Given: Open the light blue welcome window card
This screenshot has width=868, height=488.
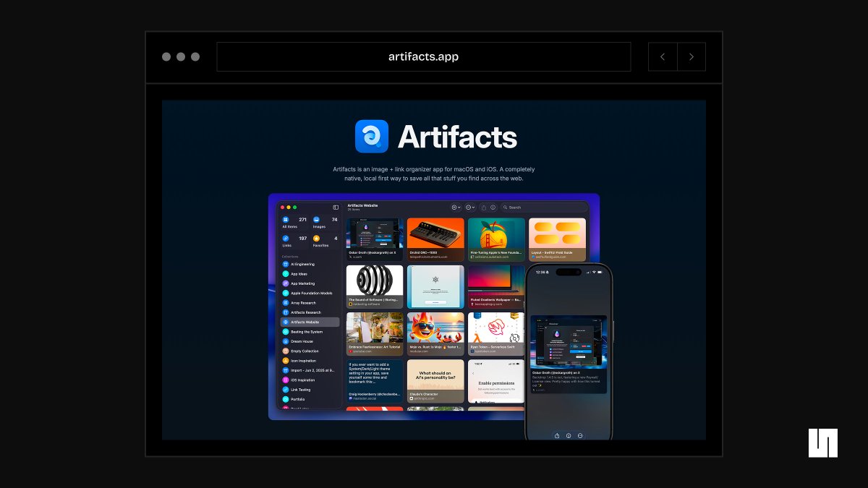Looking at the screenshot, I should click(435, 286).
